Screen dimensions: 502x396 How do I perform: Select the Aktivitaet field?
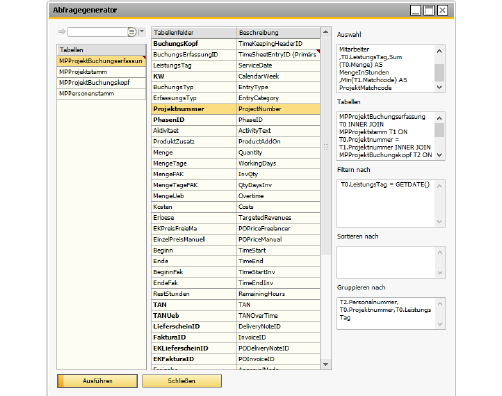click(x=194, y=131)
